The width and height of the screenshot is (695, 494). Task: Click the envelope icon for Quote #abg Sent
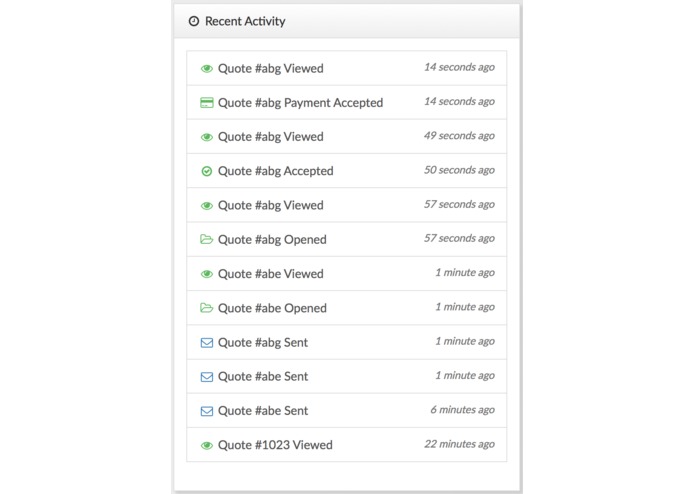(x=207, y=342)
